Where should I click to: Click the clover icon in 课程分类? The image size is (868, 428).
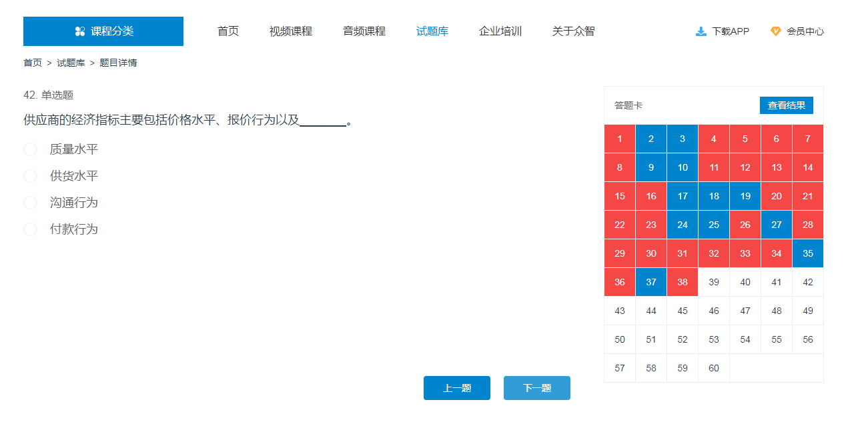click(x=80, y=31)
